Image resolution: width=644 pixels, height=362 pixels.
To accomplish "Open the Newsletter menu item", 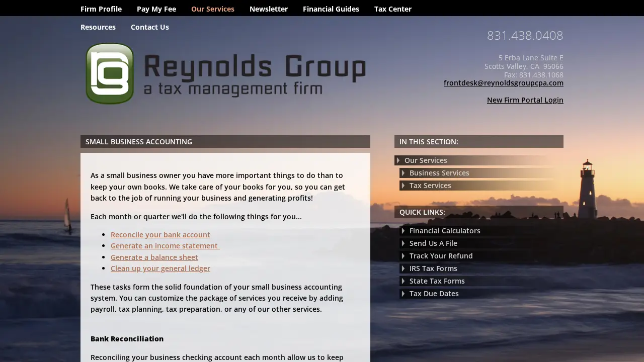I will point(269,9).
